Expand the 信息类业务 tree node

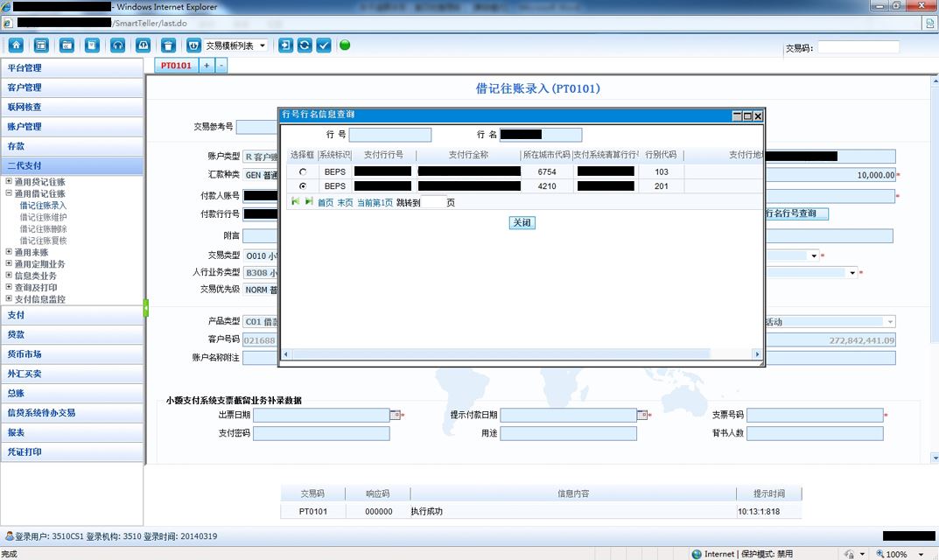point(9,276)
